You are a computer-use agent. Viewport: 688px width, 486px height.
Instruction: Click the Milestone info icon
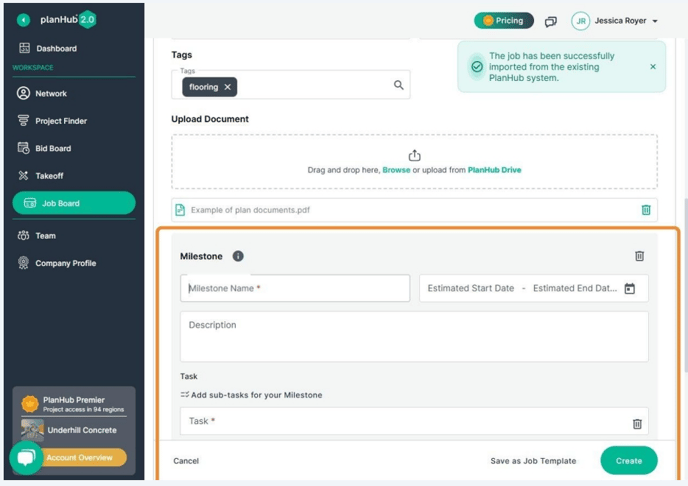(x=238, y=256)
